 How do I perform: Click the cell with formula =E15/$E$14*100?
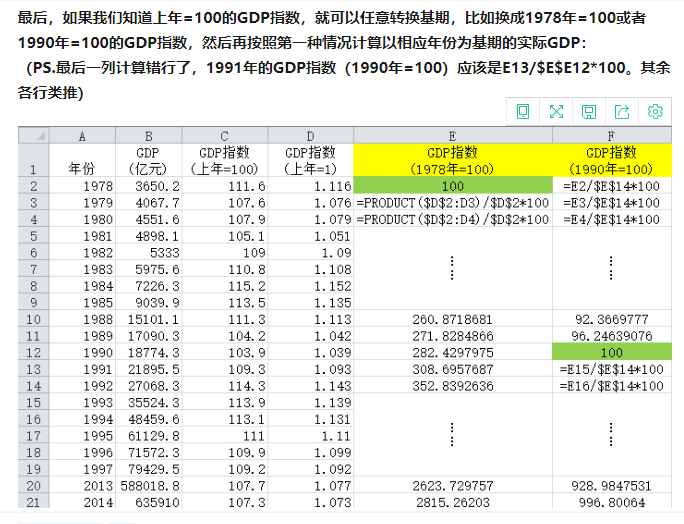click(612, 370)
